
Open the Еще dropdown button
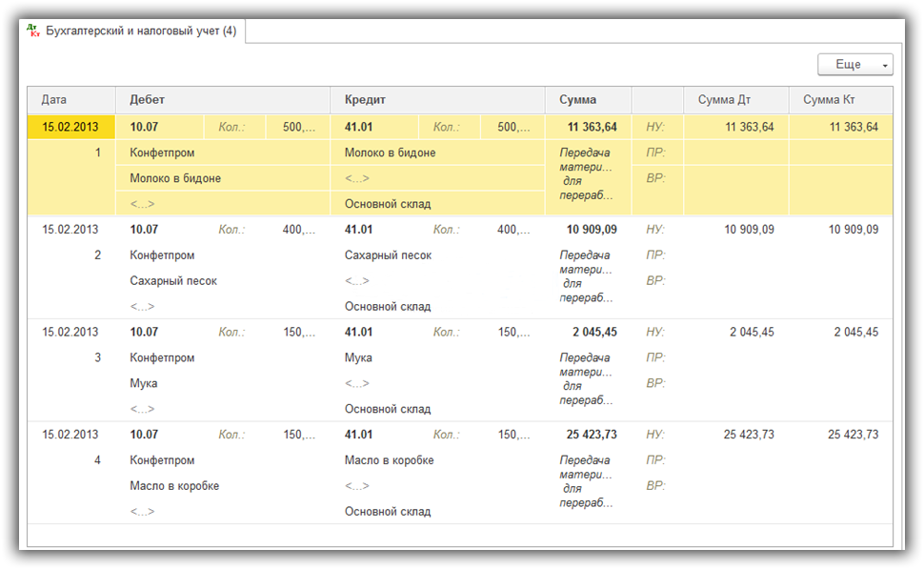pos(855,64)
